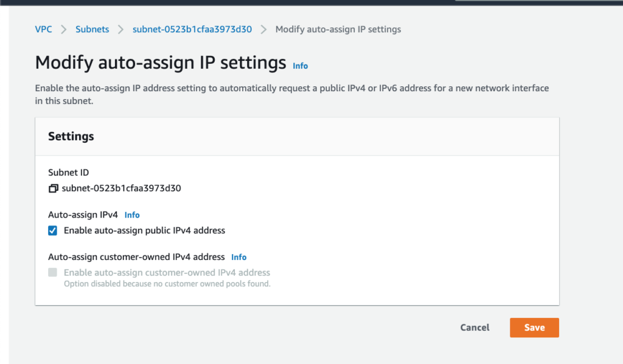Click the disabled customer-owned IPv4 address checkbox
The image size is (623, 364).
click(x=53, y=273)
